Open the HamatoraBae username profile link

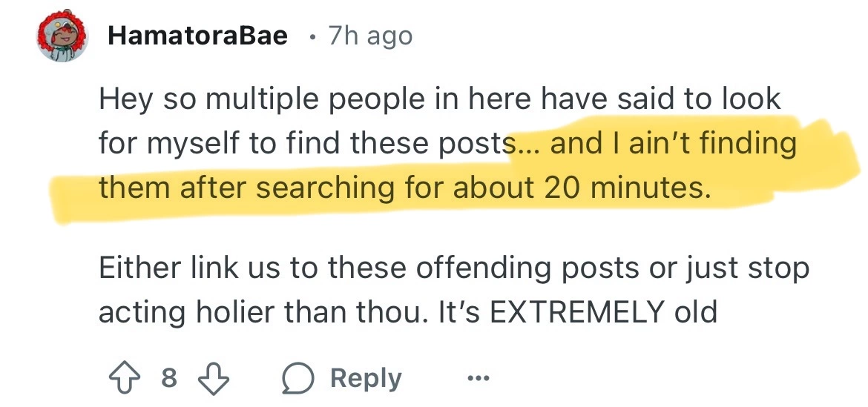coord(197,36)
